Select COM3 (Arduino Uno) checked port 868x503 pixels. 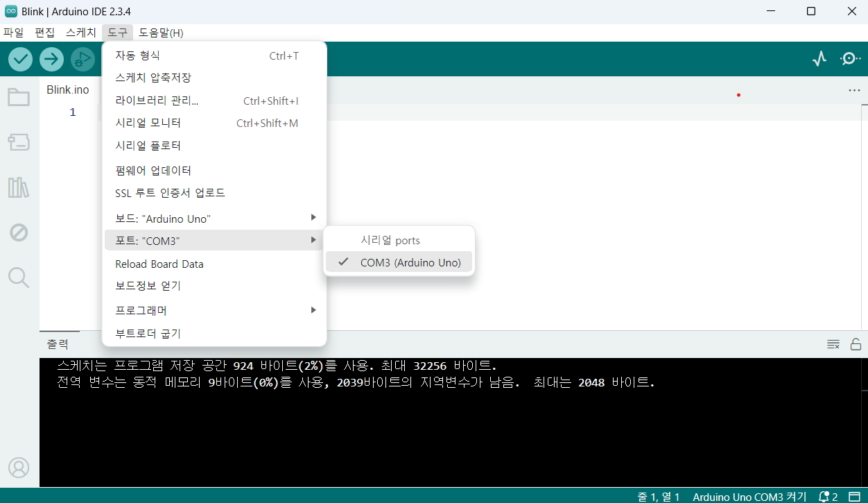click(399, 262)
